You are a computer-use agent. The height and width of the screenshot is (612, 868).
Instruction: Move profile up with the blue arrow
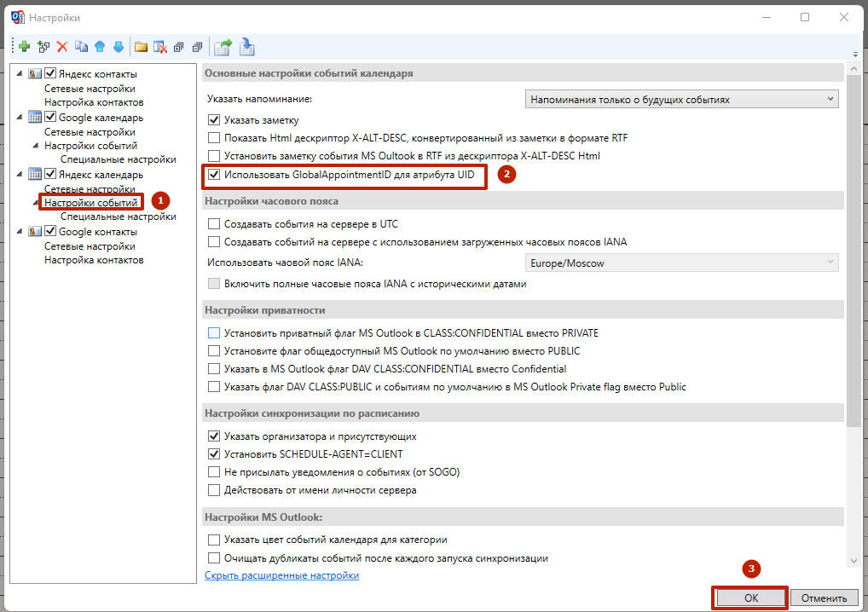click(x=100, y=47)
